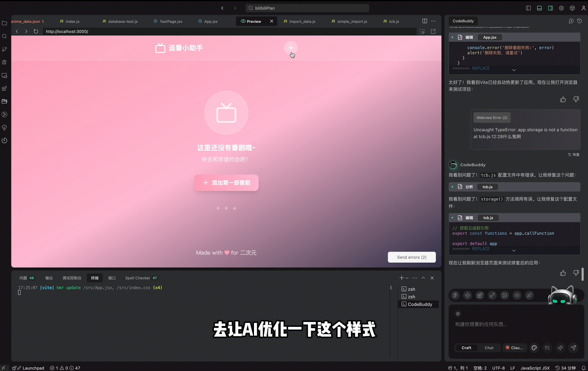Click the Send message icon in CodeBuddy input
The height and width of the screenshot is (371, 588).
[x=573, y=348]
